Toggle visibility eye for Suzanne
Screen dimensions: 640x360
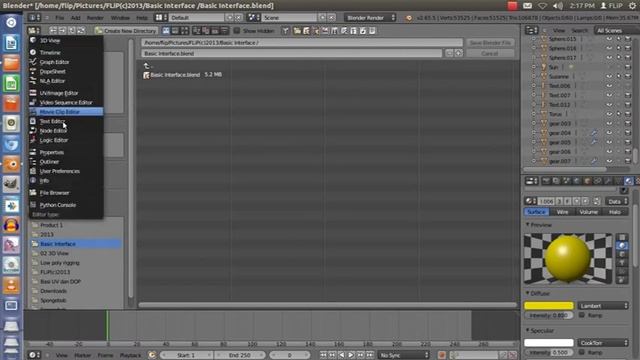pos(609,76)
